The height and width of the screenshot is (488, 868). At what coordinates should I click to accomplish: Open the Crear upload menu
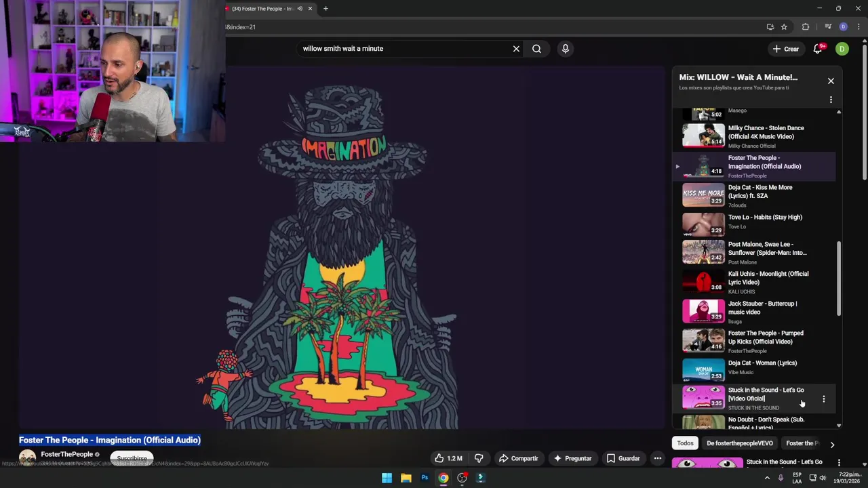coord(785,49)
